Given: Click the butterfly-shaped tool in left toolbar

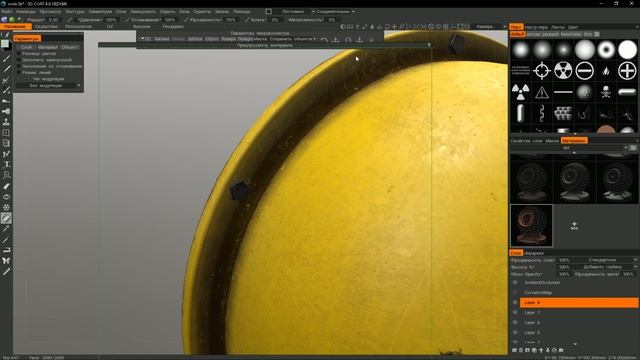Looking at the screenshot, I should point(6,260).
